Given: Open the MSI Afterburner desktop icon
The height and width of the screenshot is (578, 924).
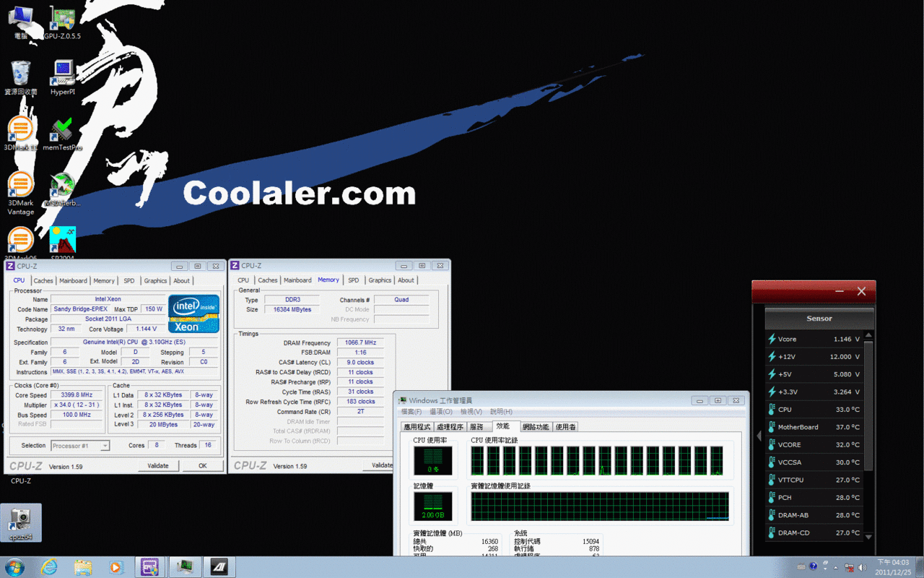Looking at the screenshot, I should [63, 190].
